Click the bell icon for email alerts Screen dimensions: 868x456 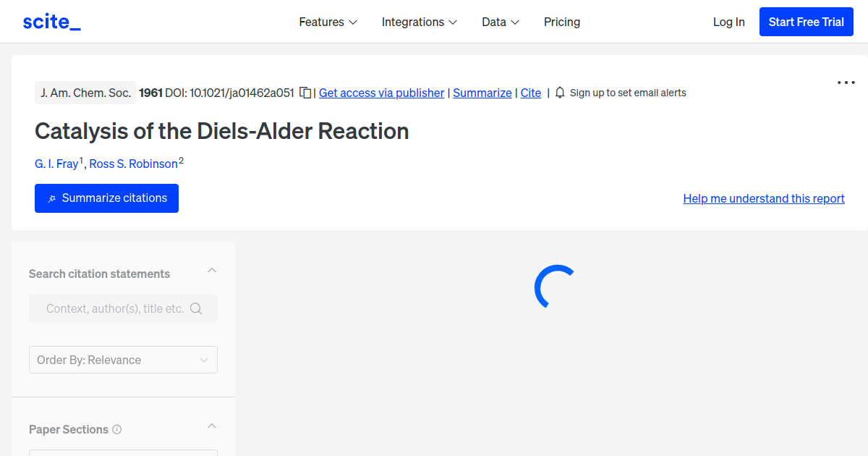coord(560,93)
